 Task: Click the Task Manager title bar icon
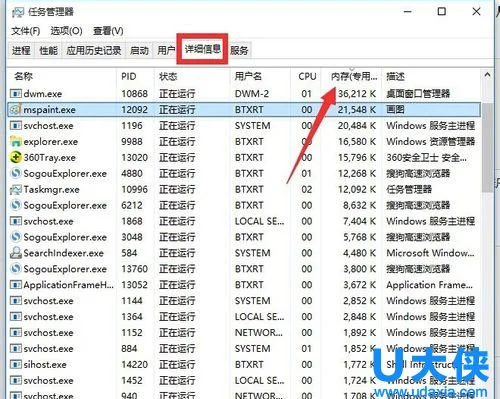pyautogui.click(x=18, y=12)
